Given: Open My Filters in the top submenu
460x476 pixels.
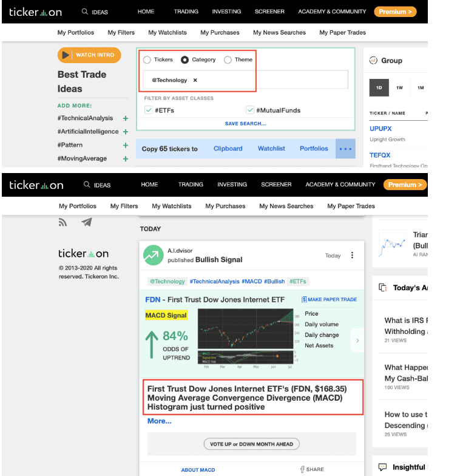Looking at the screenshot, I should tap(121, 33).
